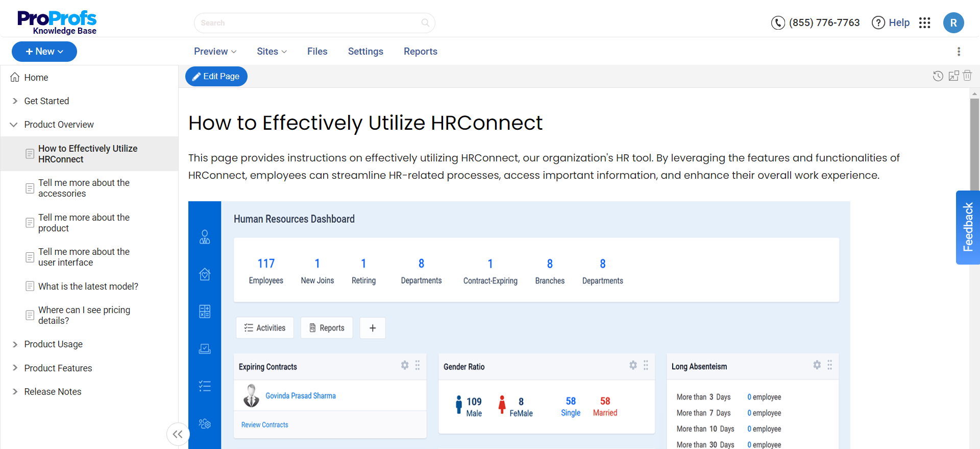Click the ProProfs Knowledge Base logo

tap(57, 22)
